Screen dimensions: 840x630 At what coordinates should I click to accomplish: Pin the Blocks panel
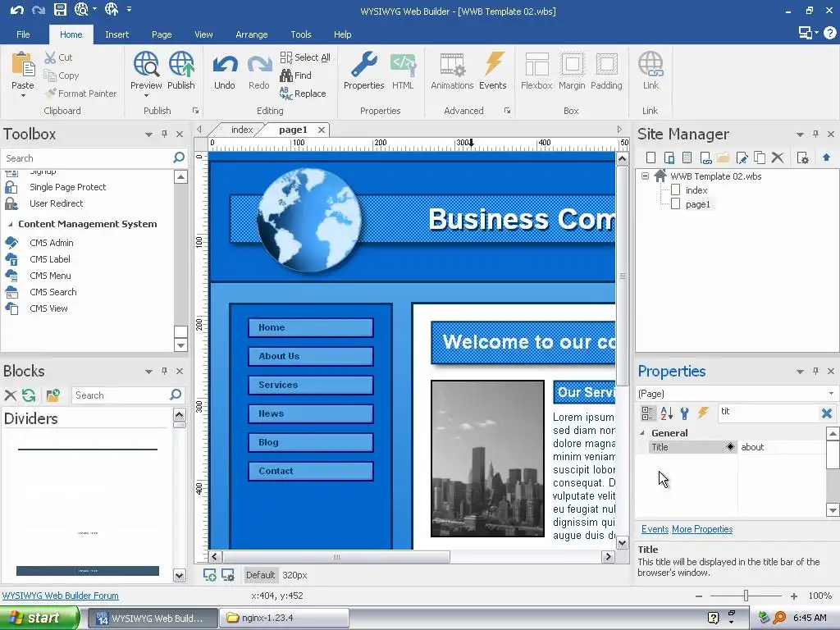[x=164, y=371]
